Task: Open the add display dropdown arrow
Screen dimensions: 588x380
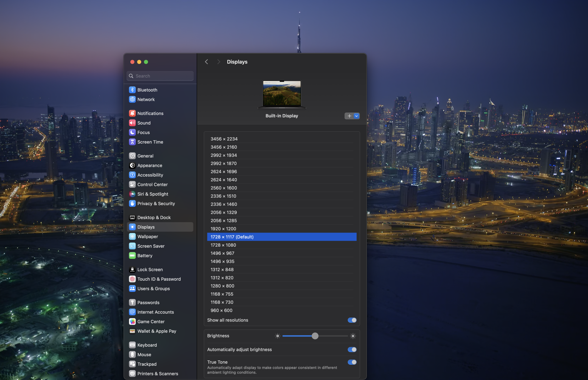Action: pos(357,116)
